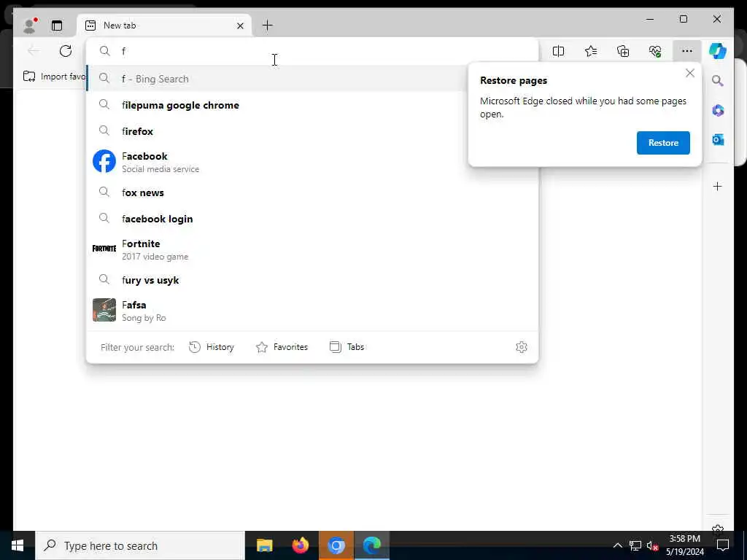Select the New tab tab
This screenshot has height=560, width=747.
(164, 26)
